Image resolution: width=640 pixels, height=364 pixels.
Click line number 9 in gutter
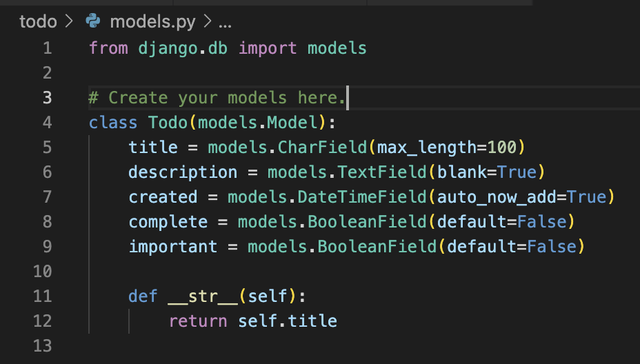coord(48,247)
